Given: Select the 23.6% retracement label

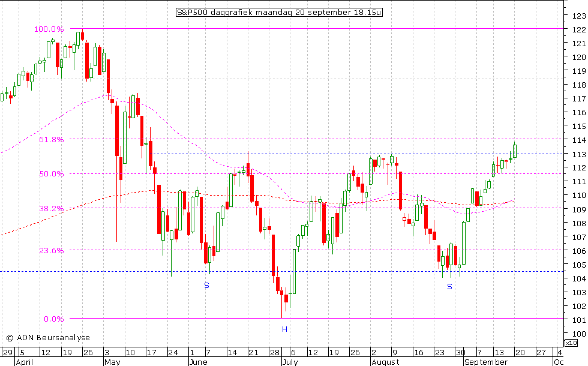Looking at the screenshot, I should [52, 251].
